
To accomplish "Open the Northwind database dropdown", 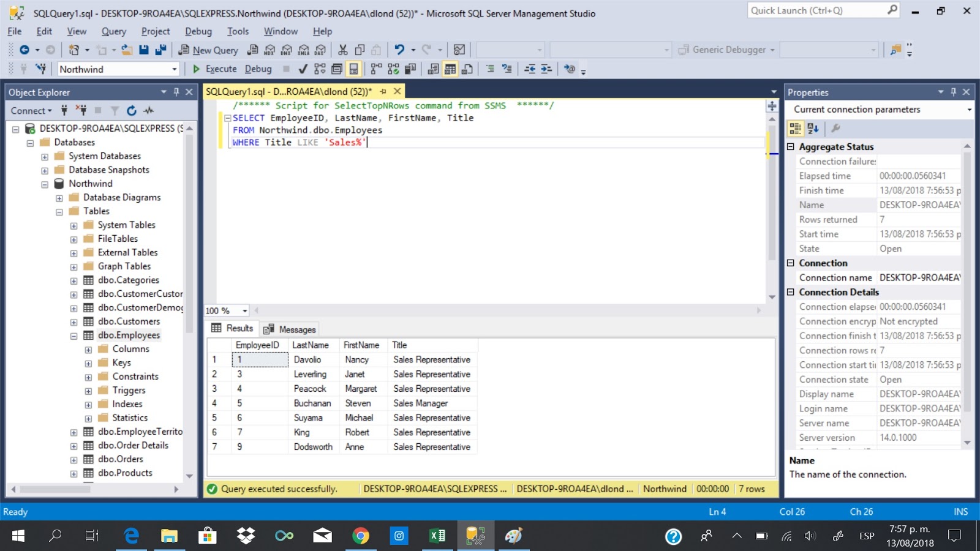I will [173, 69].
